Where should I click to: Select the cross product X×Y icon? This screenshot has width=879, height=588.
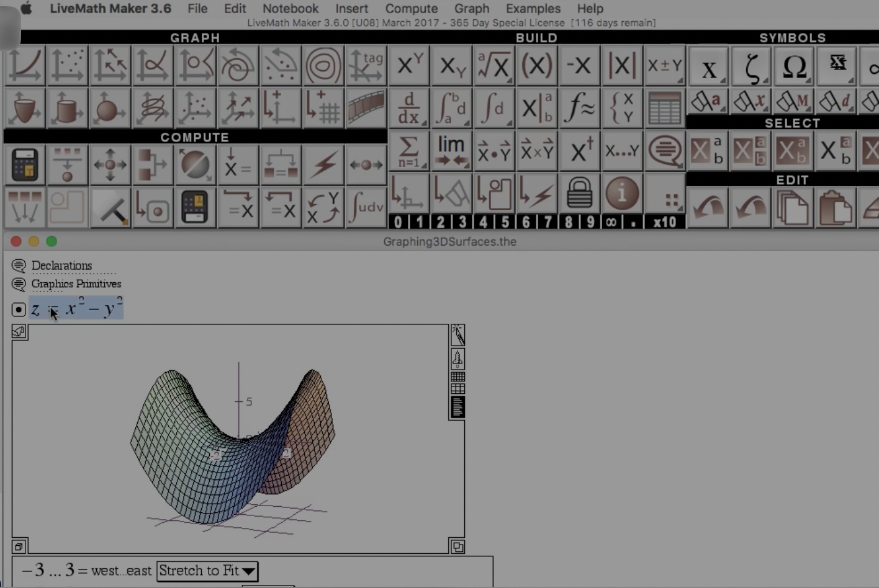[536, 150]
